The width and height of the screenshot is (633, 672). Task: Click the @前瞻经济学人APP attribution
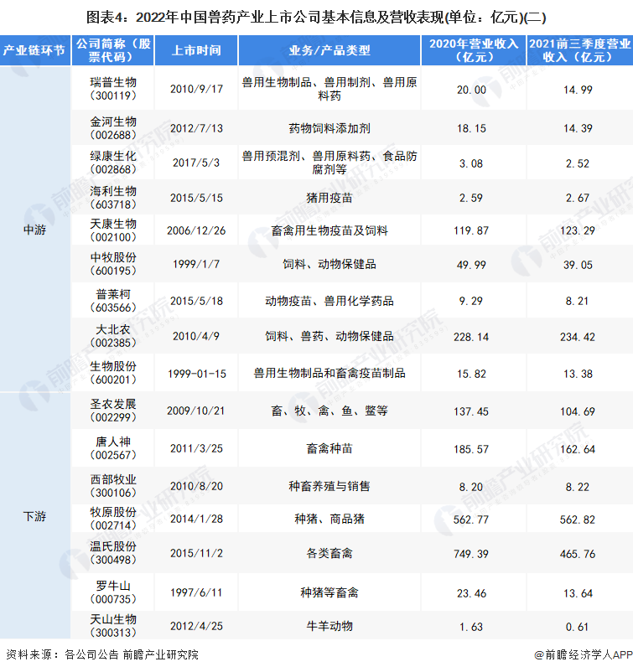(x=584, y=654)
